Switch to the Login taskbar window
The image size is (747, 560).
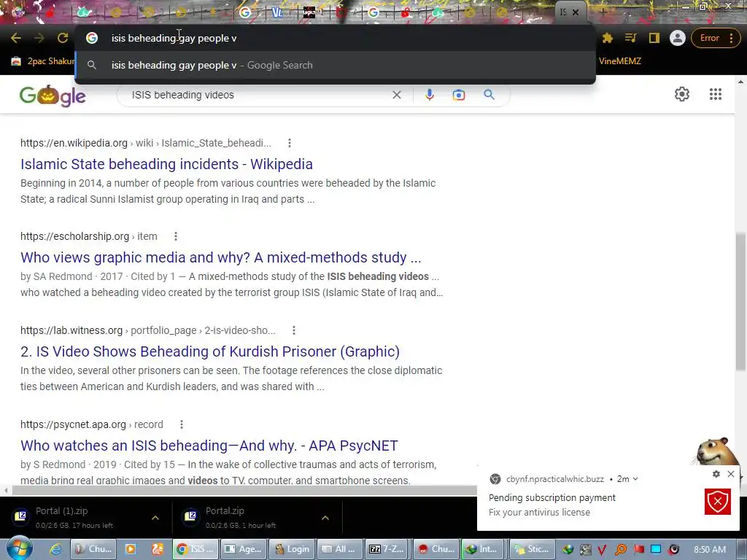tap(292, 549)
